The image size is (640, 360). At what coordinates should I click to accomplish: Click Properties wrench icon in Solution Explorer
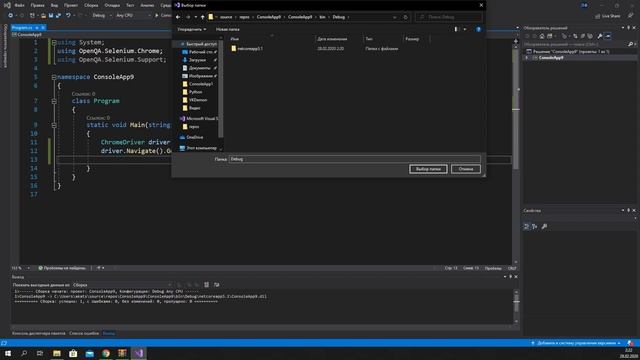tap(600, 36)
